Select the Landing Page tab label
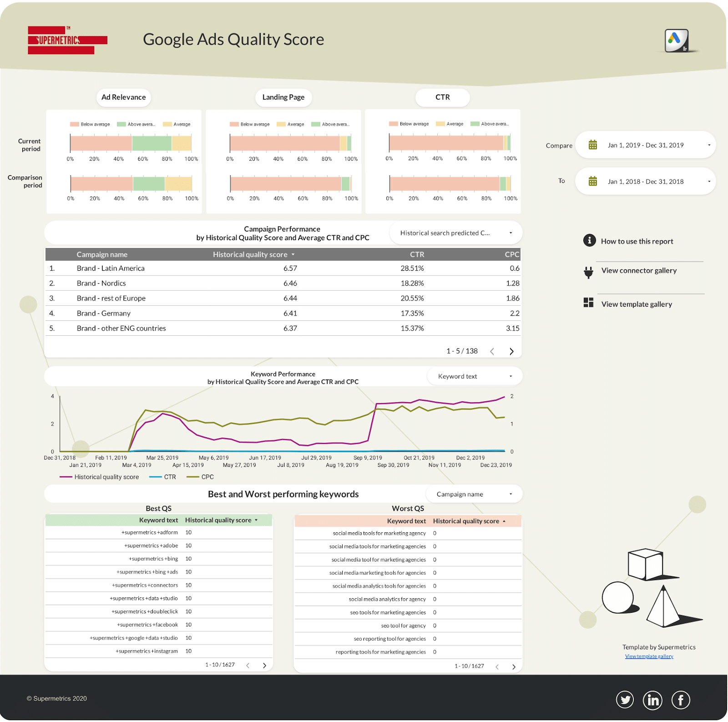 (x=283, y=97)
